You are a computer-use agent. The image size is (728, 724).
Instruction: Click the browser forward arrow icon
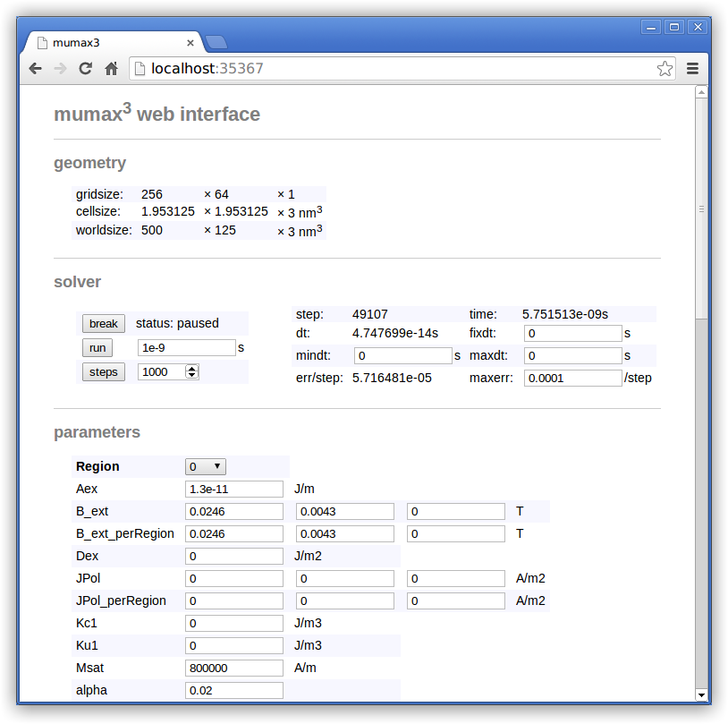(x=60, y=68)
